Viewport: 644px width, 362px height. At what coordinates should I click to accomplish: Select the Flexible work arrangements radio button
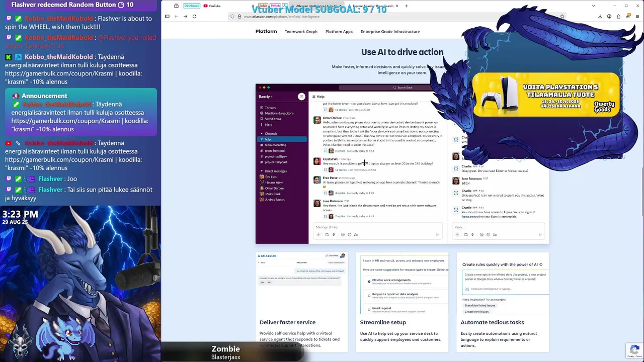coord(369,282)
